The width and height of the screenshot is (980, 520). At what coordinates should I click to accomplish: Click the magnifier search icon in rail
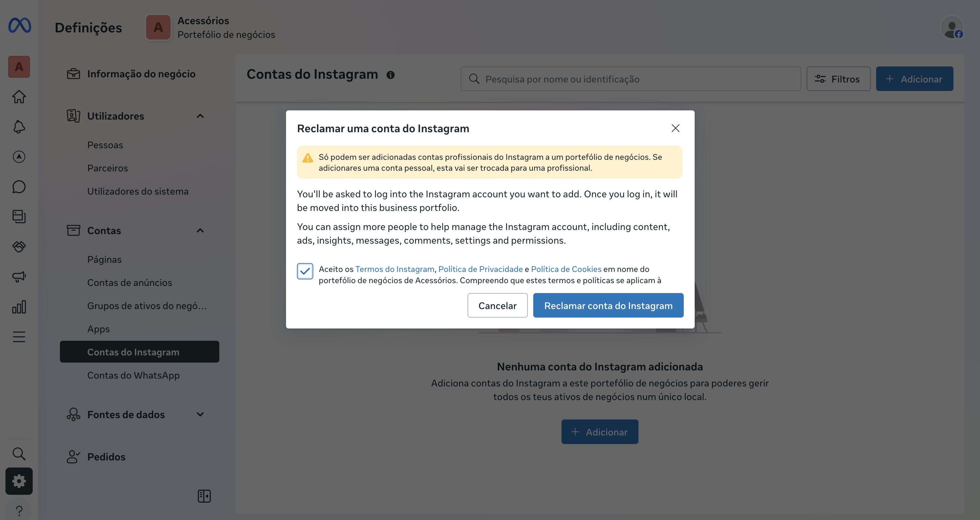point(19,454)
